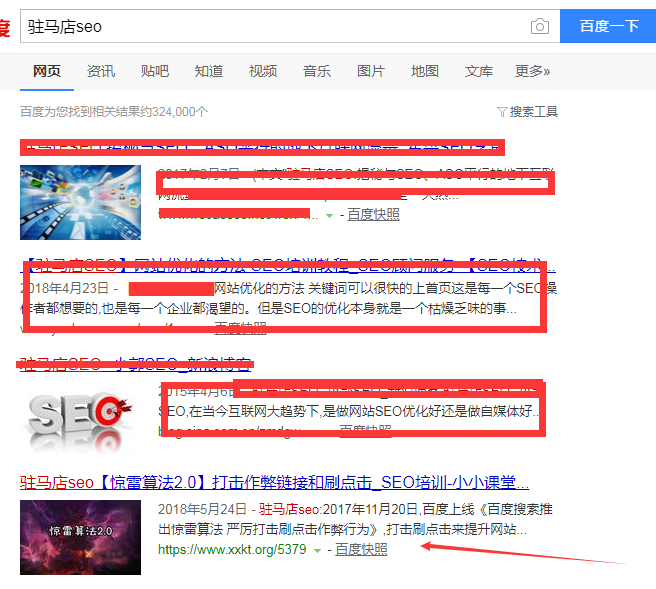Image resolution: width=656 pixels, height=589 pixels.
Task: Click the date 2018年4月23日 in second result
Action: coord(64,288)
